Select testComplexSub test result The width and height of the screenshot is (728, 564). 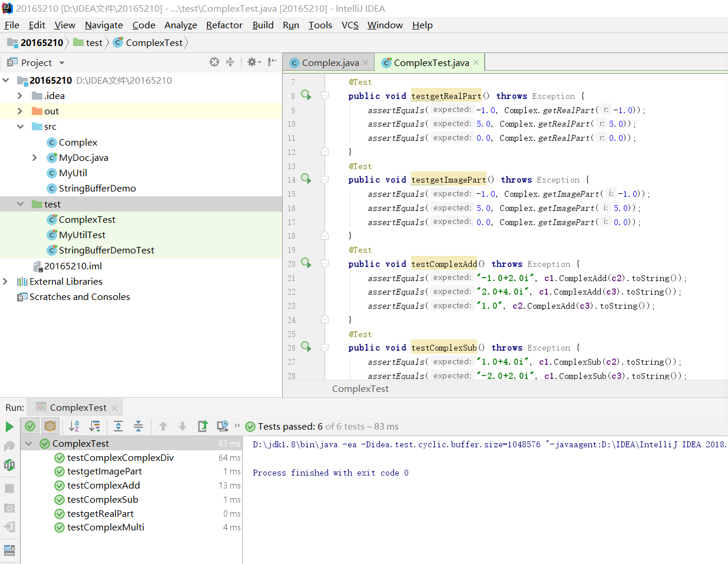point(102,500)
